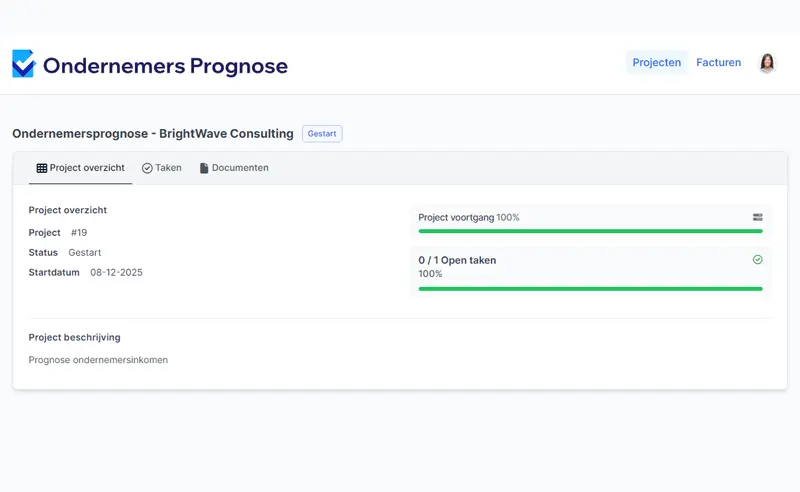Viewport: 800px width, 492px height.
Task: Click the 0 / 1 Open taken label
Action: [457, 260]
